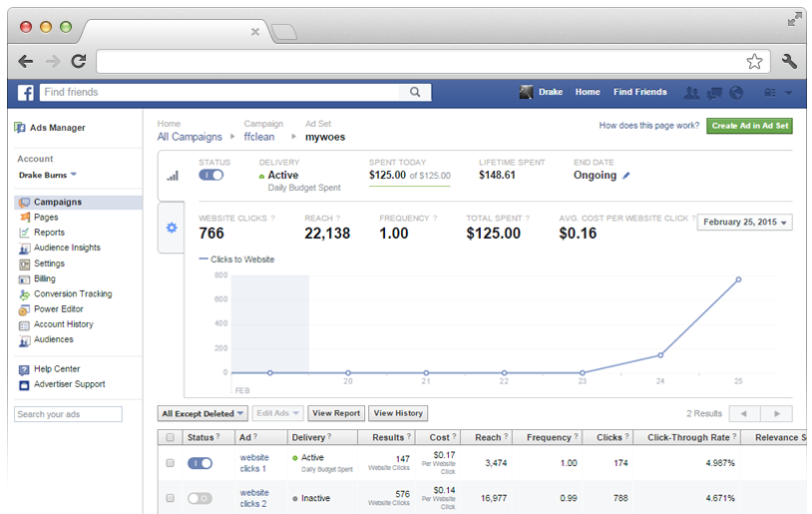The height and width of the screenshot is (514, 812).
Task: Click Website Clicks help question mark
Action: (x=272, y=219)
